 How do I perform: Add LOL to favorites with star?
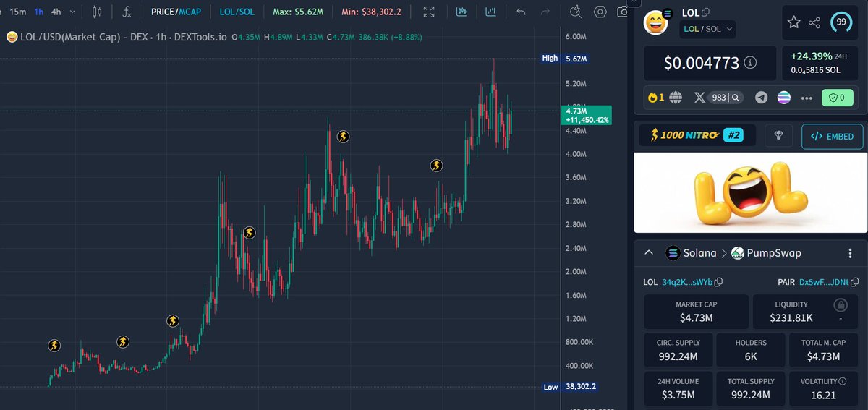tap(793, 22)
